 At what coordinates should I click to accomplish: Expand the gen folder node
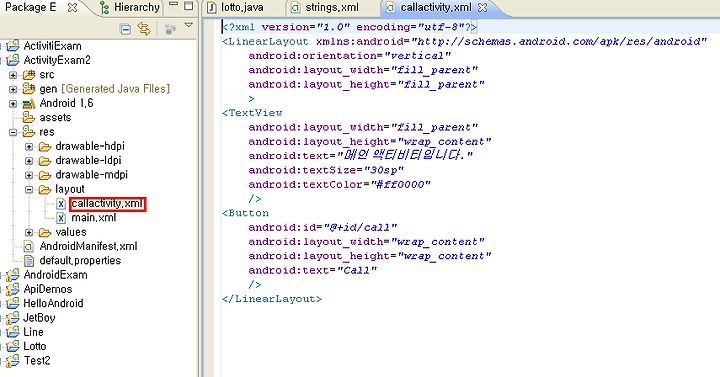click(x=13, y=89)
